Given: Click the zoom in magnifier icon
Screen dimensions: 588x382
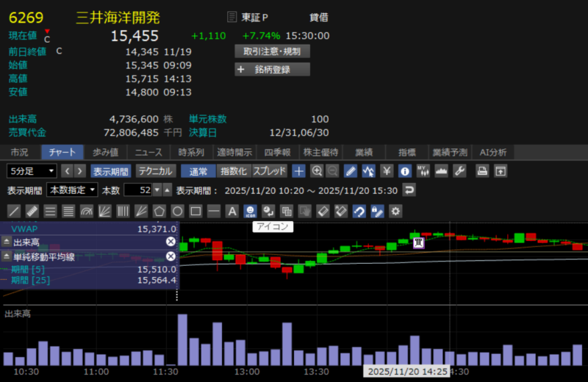Looking at the screenshot, I should tap(317, 171).
